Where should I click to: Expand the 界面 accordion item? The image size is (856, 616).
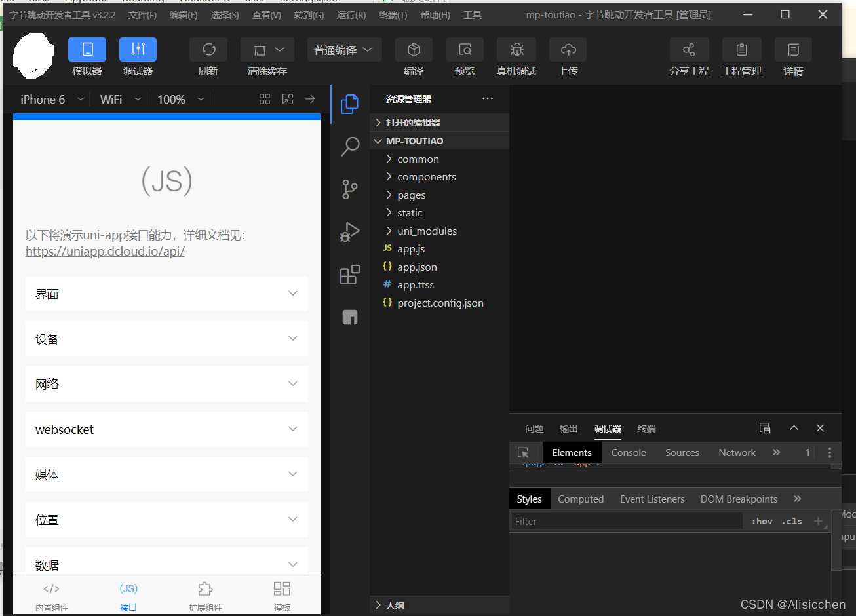point(166,294)
